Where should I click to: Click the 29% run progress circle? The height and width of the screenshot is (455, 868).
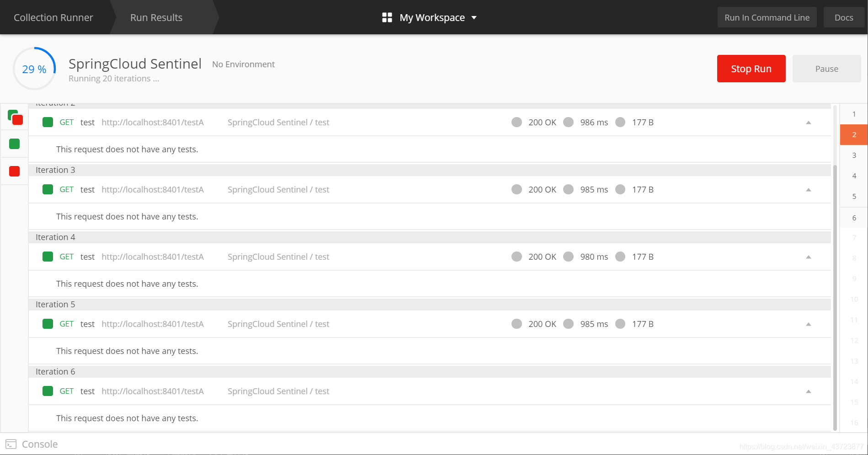tap(34, 69)
